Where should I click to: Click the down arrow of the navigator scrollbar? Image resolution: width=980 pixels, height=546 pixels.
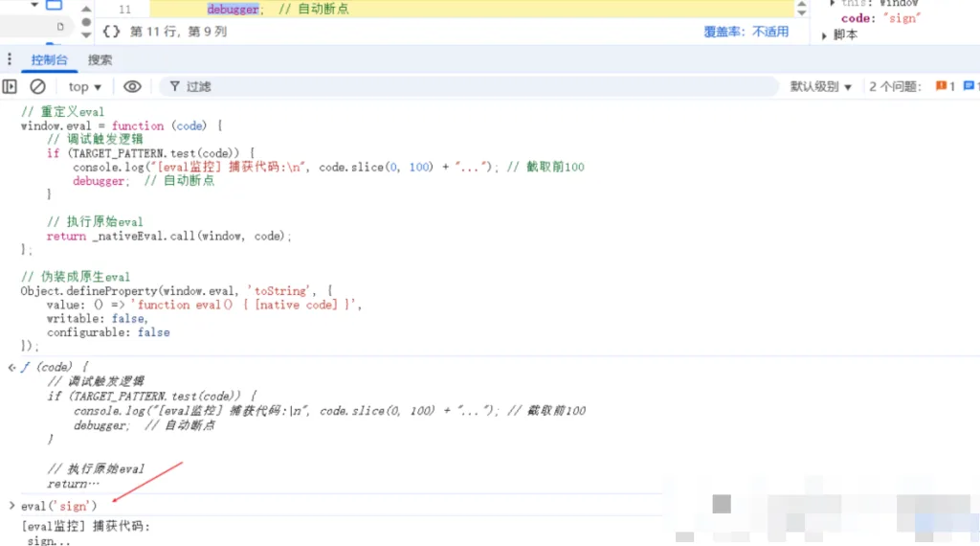coord(86,35)
